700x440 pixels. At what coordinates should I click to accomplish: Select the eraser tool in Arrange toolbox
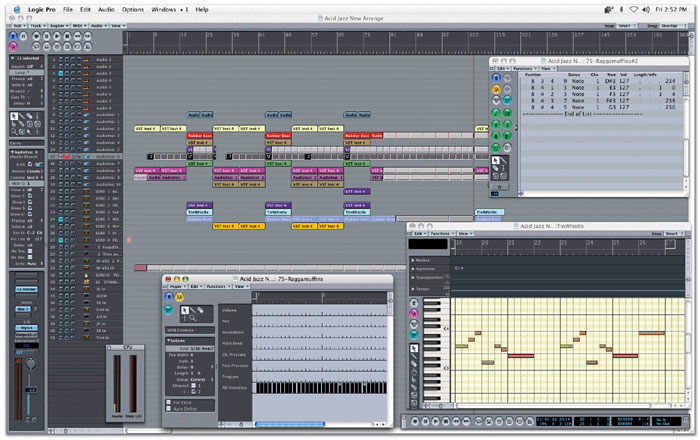click(29, 116)
